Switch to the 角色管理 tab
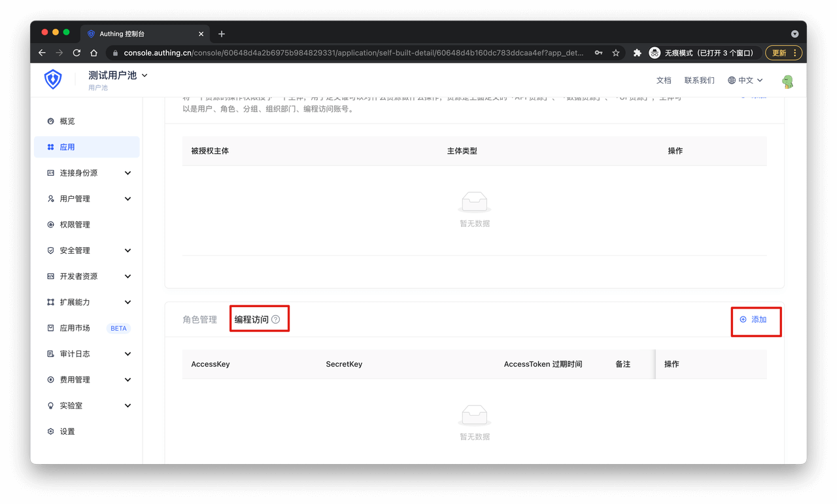 click(199, 320)
